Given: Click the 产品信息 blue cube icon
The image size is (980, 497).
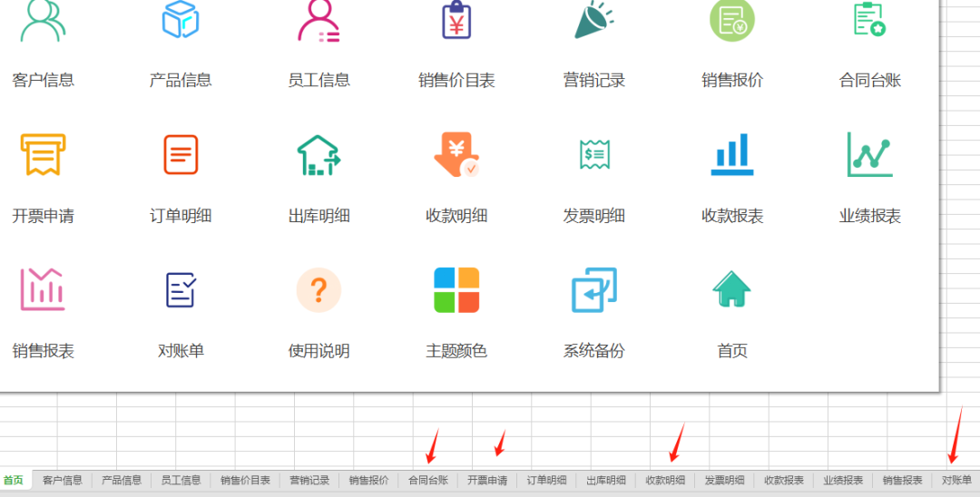Looking at the screenshot, I should [181, 19].
